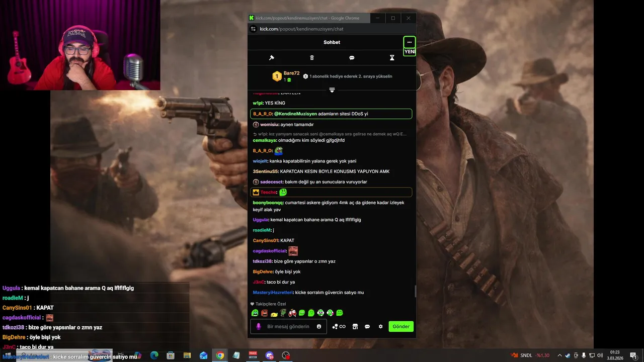Screen dimensions: 644x362
Task: Open Microsoft Edge from the taskbar
Action: 154,355
